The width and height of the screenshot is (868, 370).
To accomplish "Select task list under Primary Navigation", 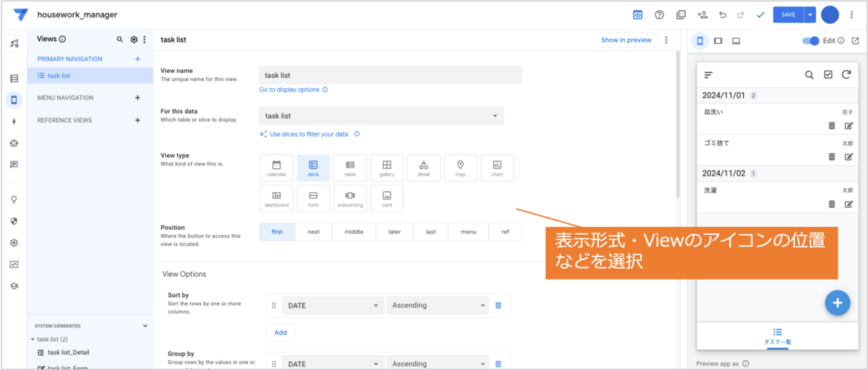I will (90, 75).
